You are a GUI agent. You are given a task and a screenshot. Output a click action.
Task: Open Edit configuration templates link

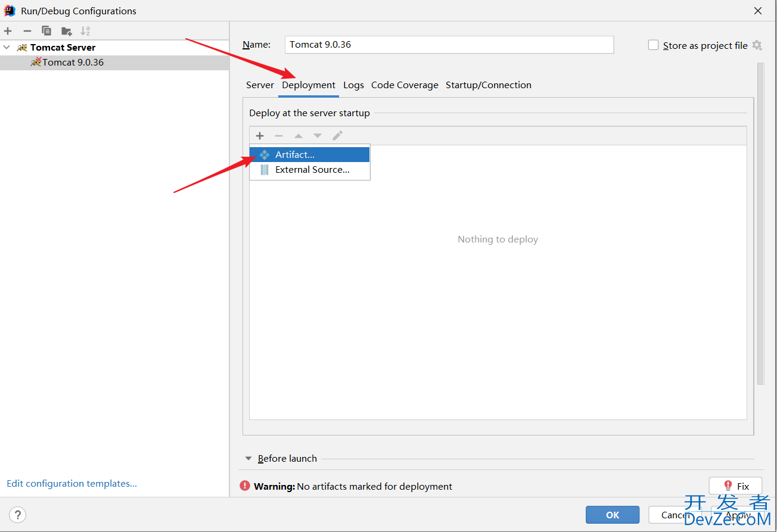(72, 484)
